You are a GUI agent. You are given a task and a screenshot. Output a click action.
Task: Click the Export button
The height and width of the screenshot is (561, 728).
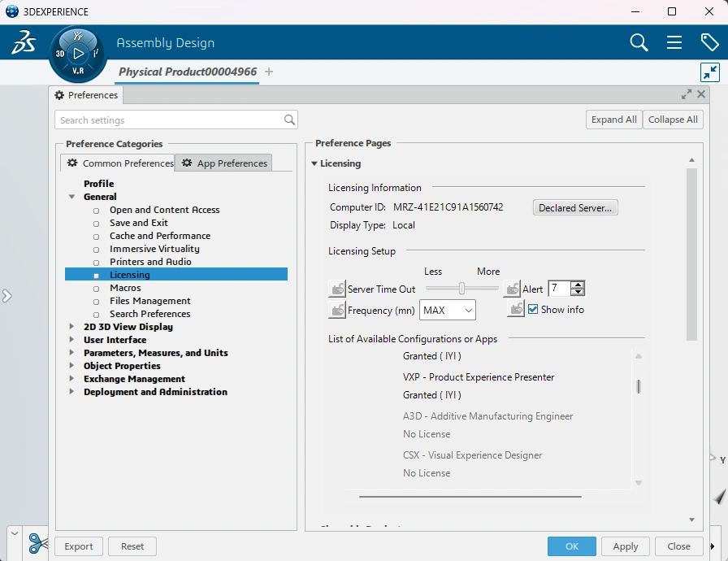(x=79, y=546)
